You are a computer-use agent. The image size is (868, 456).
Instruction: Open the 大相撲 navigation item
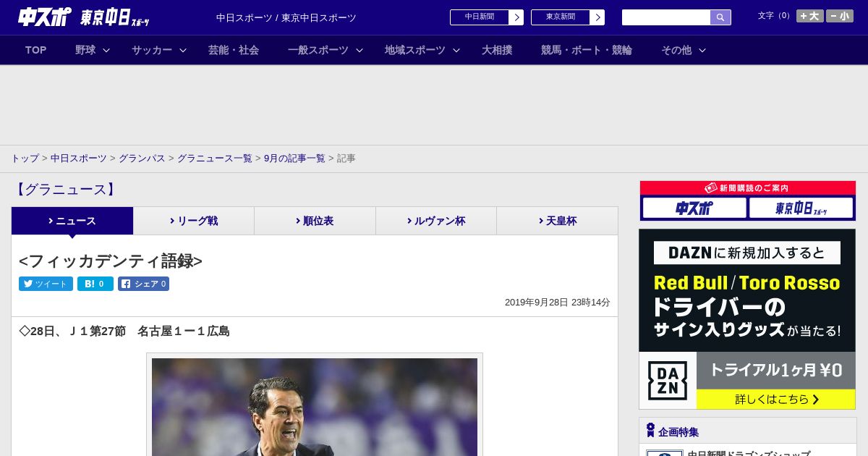[x=497, y=50]
